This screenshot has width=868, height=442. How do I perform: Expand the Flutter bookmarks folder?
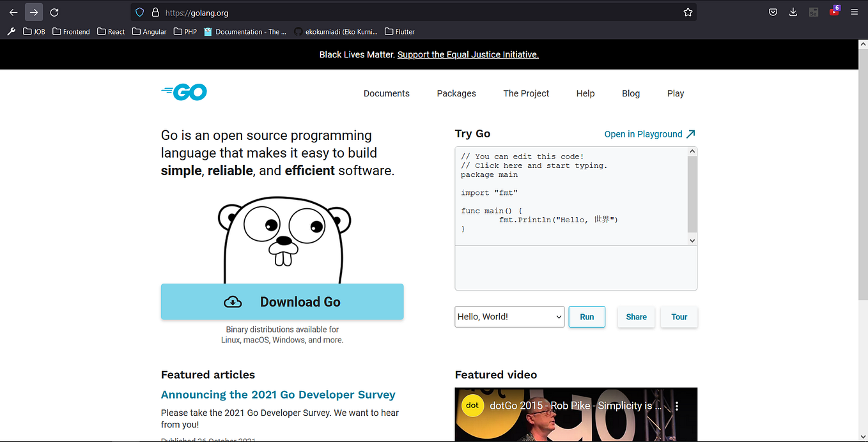(x=399, y=31)
